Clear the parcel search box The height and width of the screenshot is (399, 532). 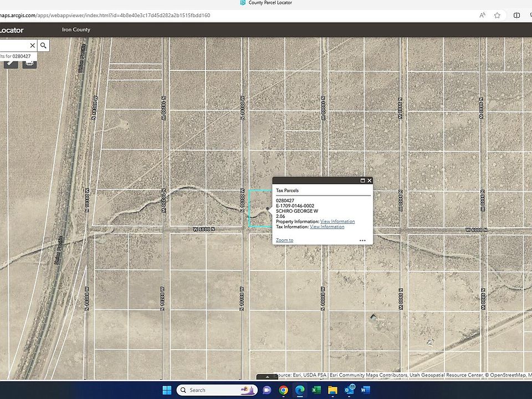coord(32,45)
